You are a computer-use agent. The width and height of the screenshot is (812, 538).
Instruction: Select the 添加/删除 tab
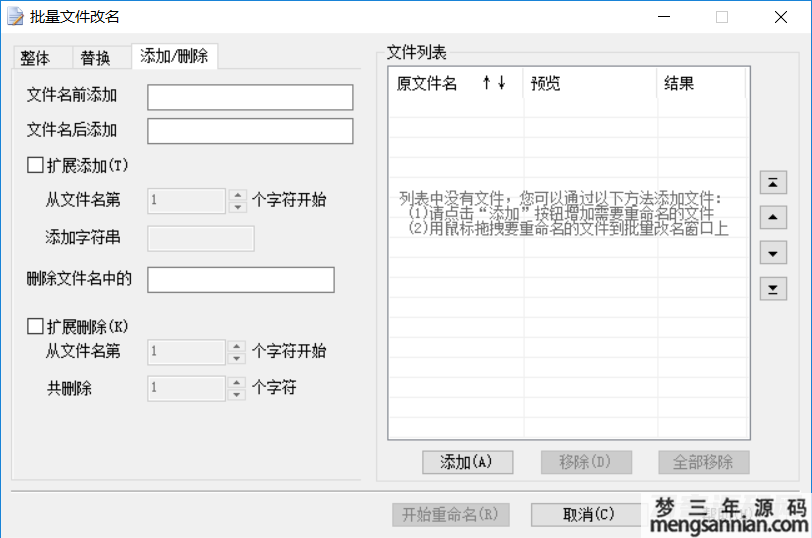click(x=174, y=56)
